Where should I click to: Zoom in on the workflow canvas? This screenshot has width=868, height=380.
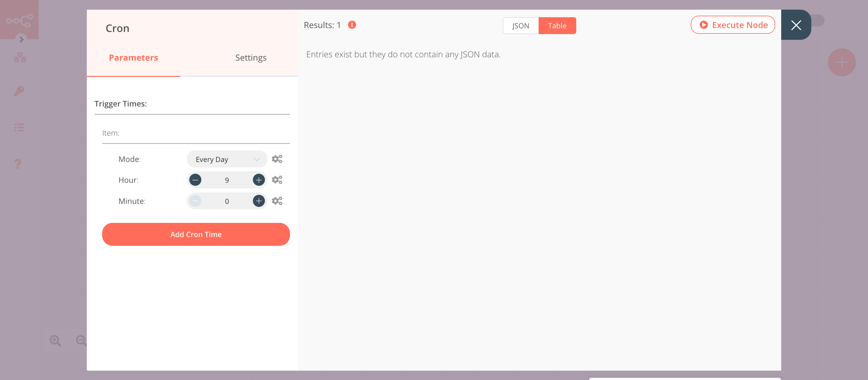tap(55, 340)
